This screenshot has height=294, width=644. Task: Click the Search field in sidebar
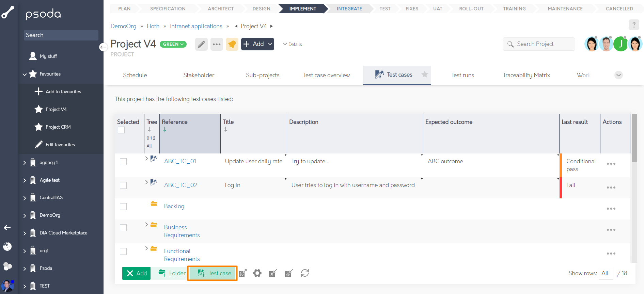(61, 35)
